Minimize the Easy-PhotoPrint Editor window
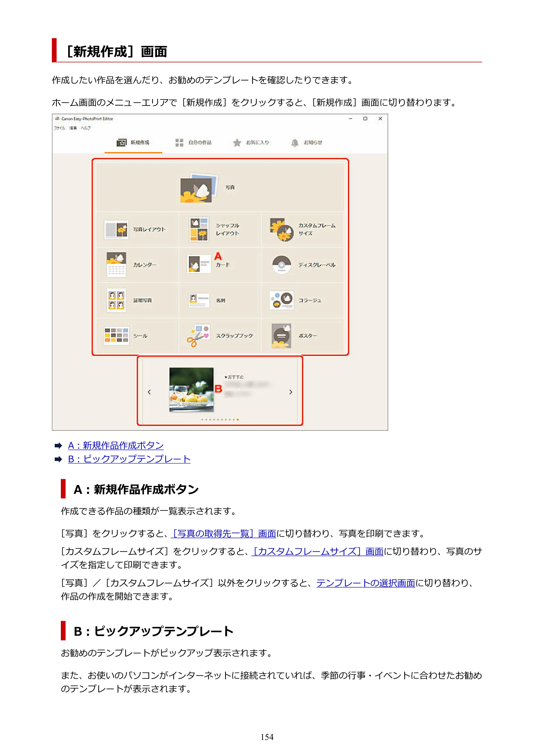The width and height of the screenshot is (534, 756). coord(350,119)
